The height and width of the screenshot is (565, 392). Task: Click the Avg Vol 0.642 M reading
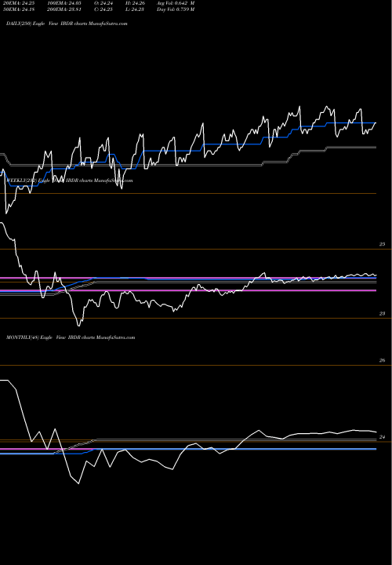176,3
